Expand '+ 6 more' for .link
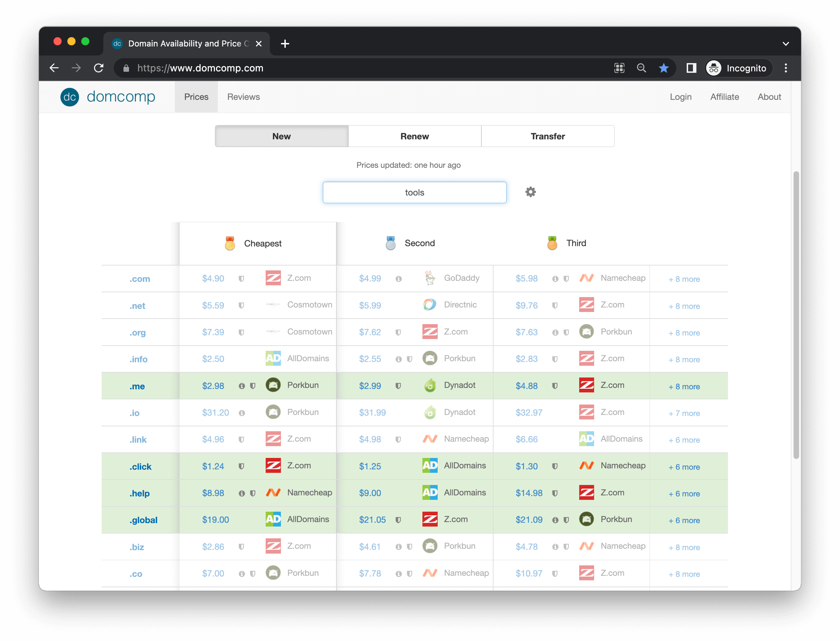 click(684, 440)
